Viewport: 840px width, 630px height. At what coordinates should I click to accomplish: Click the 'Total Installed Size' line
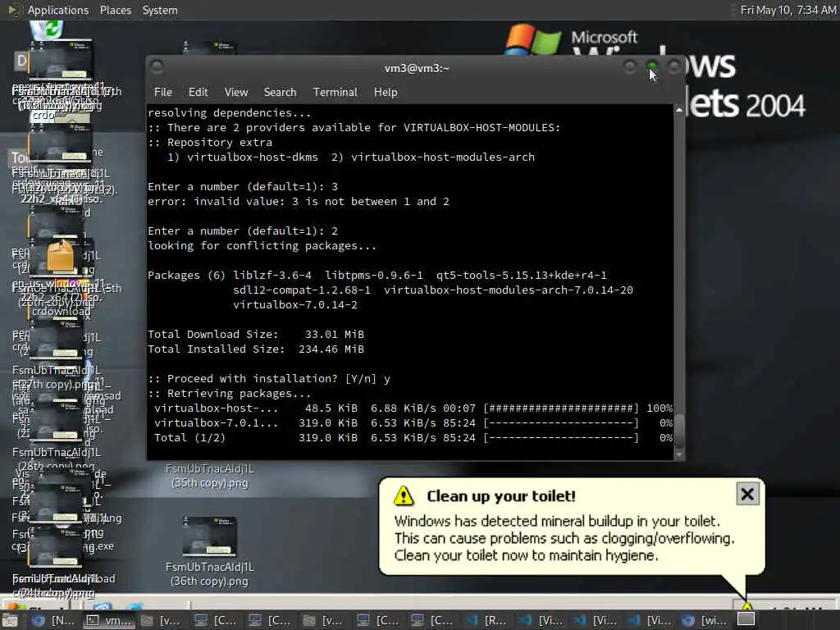coord(256,349)
